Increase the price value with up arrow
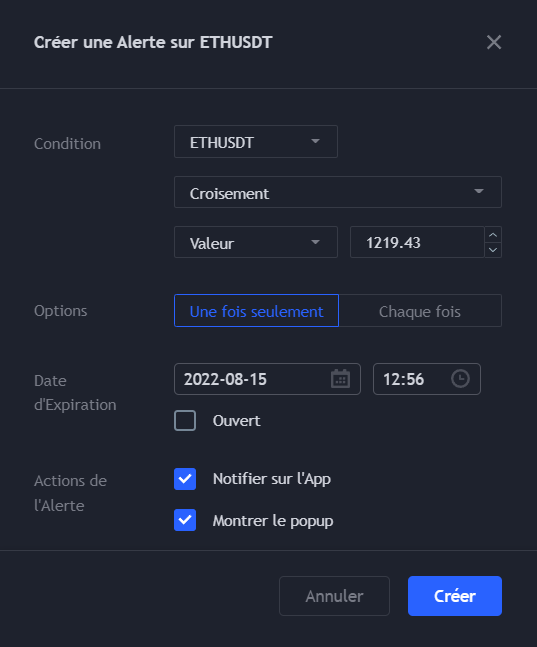537x647 pixels. tap(493, 235)
